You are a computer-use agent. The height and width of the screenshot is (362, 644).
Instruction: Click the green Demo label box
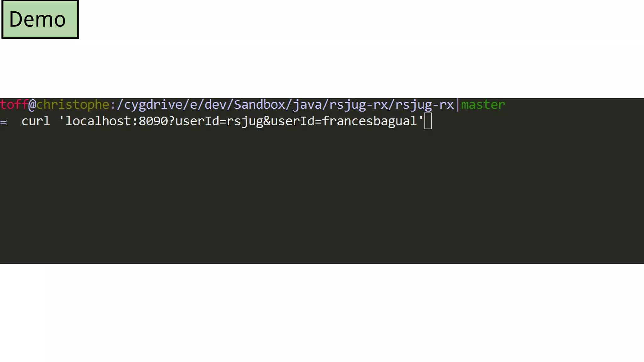point(40,19)
